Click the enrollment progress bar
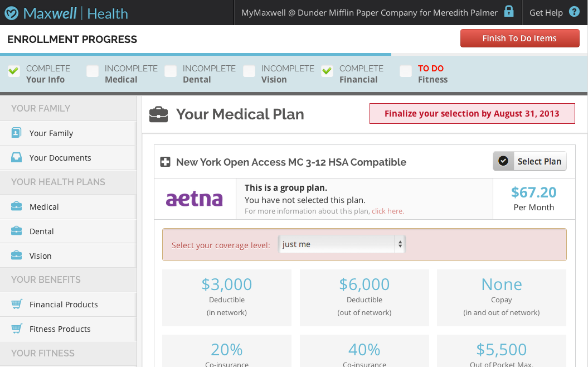 195,54
